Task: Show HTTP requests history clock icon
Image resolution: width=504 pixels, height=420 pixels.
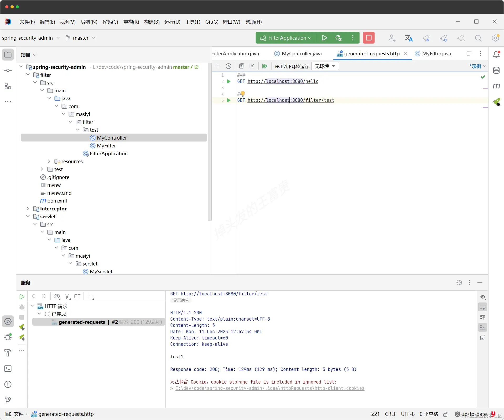Action: point(228,66)
